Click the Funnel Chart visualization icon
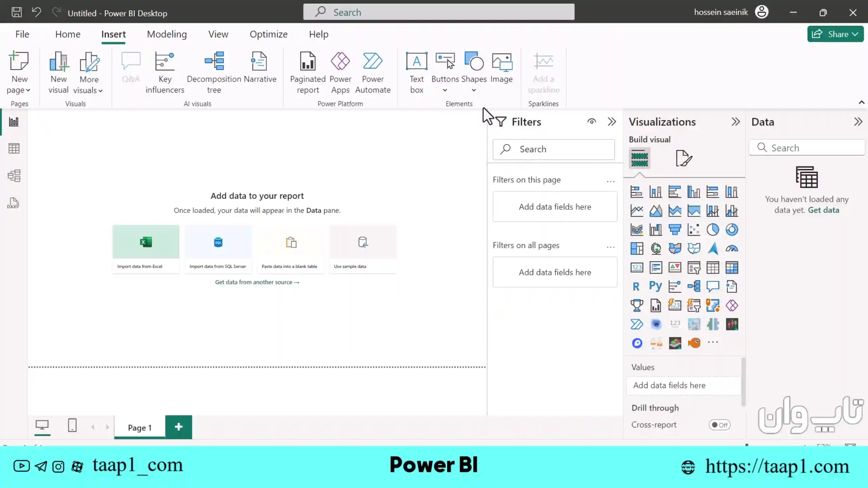 tap(674, 229)
